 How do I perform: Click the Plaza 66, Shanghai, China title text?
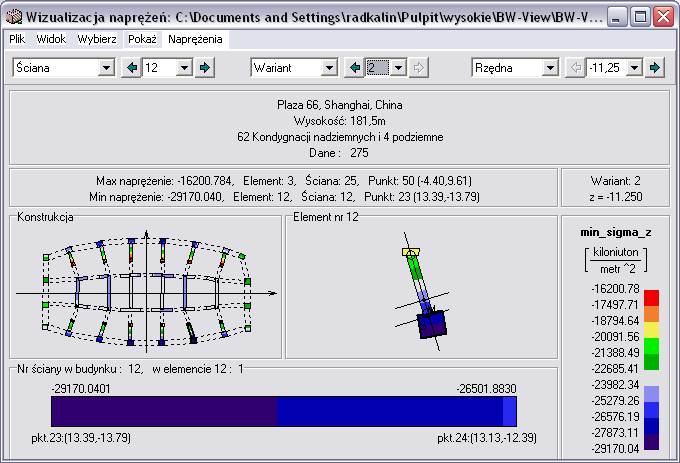(340, 105)
